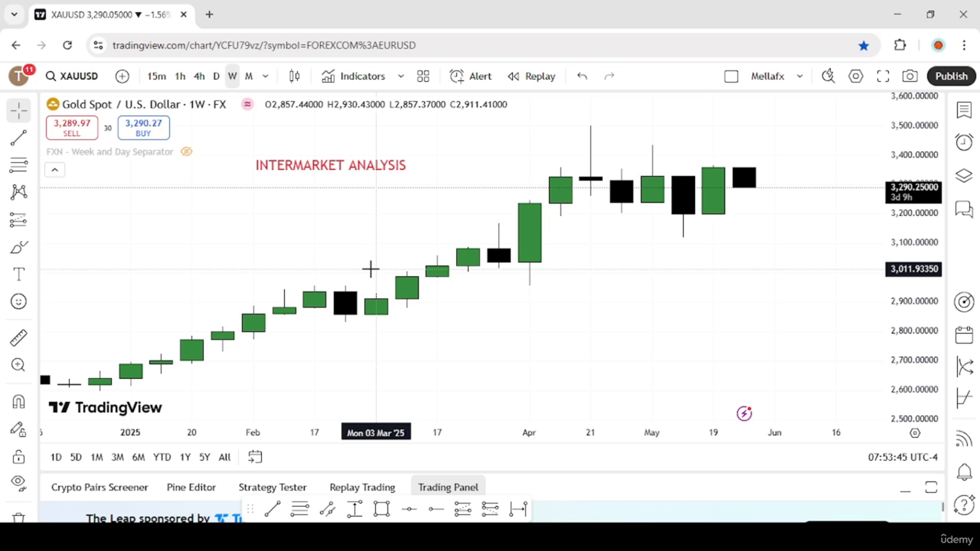This screenshot has height=551, width=980.
Task: Expand the timeframe interval dropdown arrow
Action: (266, 76)
